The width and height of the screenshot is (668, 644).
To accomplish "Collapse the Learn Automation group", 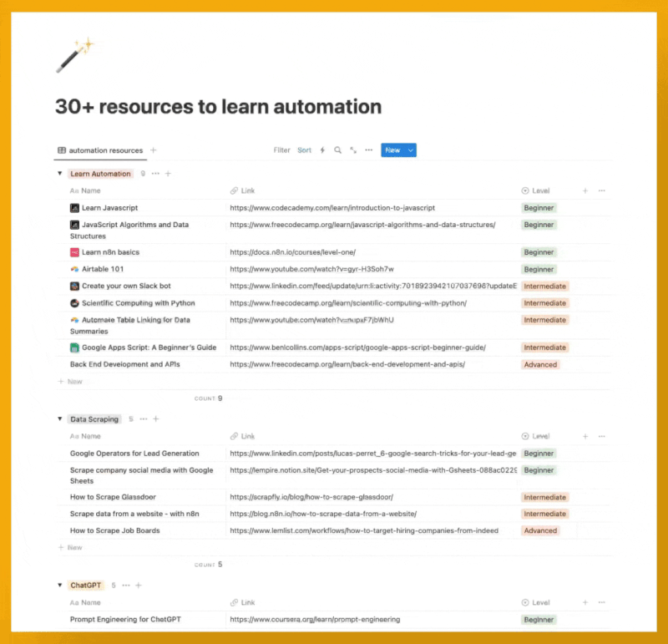I will coord(60,174).
